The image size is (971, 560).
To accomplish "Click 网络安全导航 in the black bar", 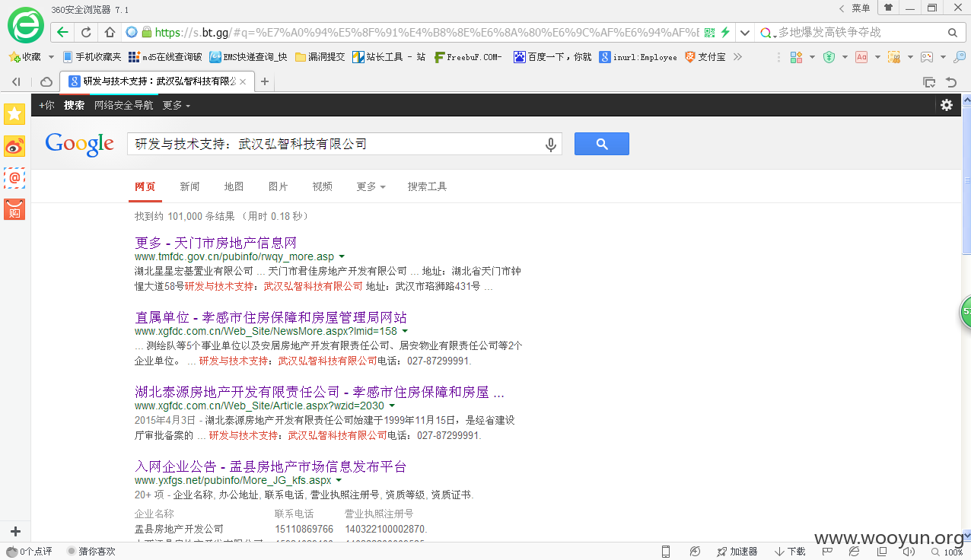I will coord(123,105).
